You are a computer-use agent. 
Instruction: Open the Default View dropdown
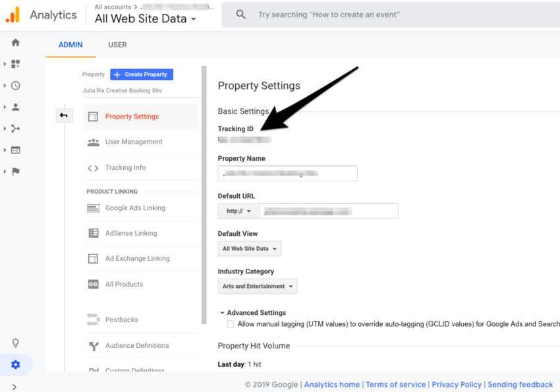pos(249,248)
